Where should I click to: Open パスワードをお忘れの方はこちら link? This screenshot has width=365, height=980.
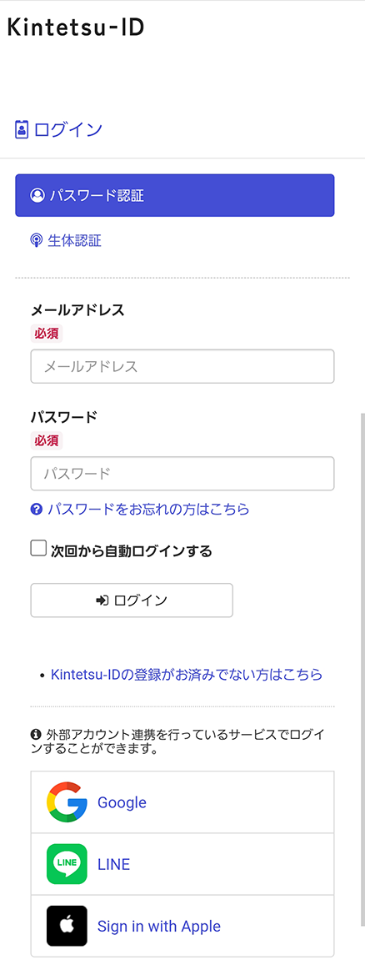tap(148, 510)
